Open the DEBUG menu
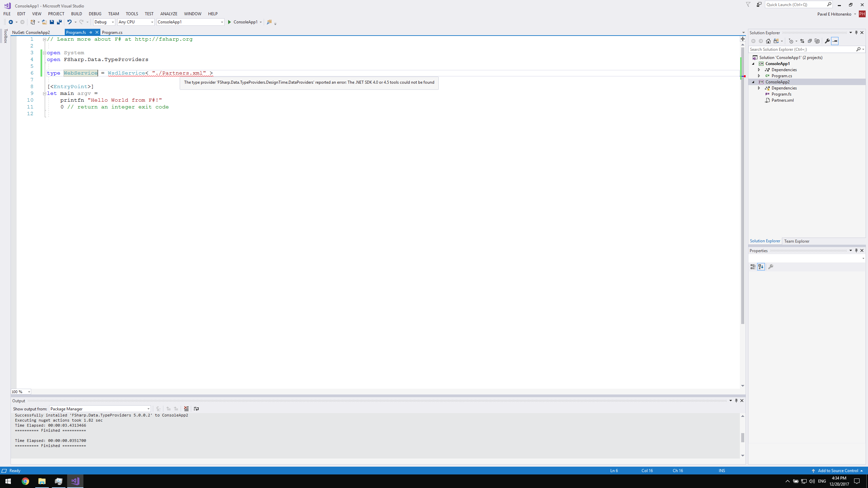The image size is (868, 488). [x=95, y=14]
